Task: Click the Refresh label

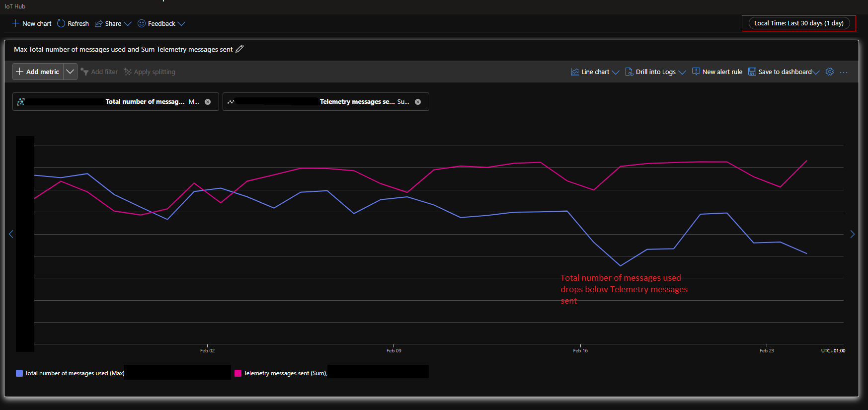Action: click(78, 23)
